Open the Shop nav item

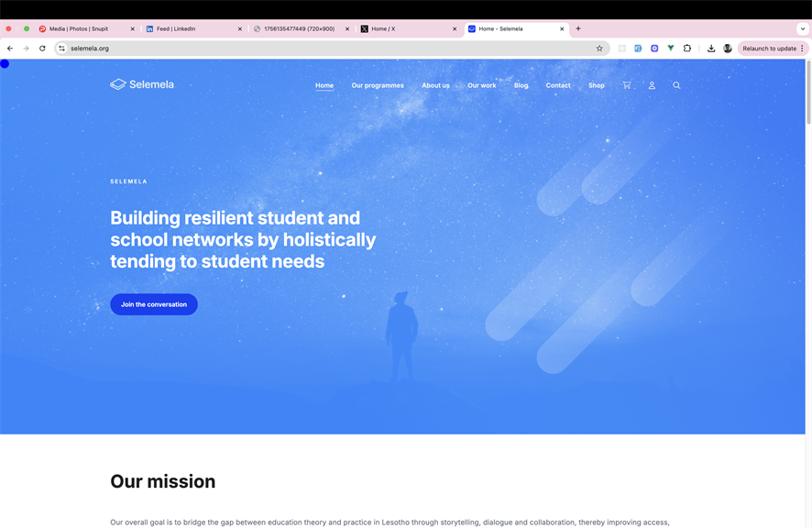point(596,85)
